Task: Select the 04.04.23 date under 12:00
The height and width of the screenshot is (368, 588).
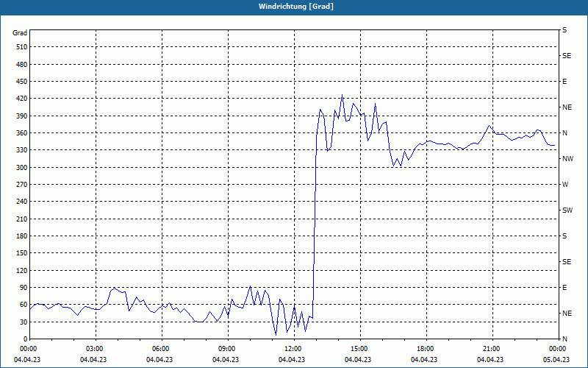Action: pyautogui.click(x=291, y=360)
